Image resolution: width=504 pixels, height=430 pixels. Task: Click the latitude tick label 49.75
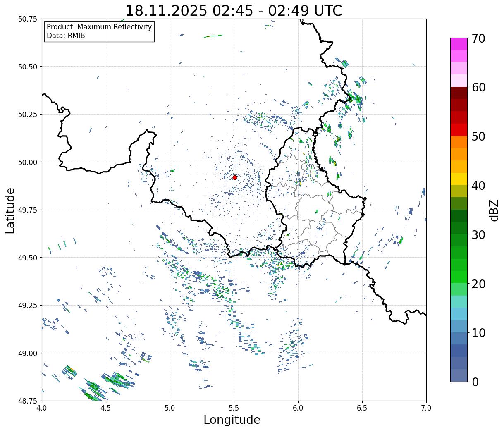[x=27, y=210]
